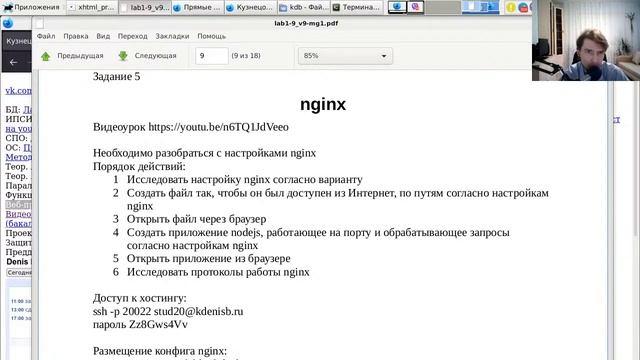
Task: Switch to xhtml_pr... taskbar window
Action: pyautogui.click(x=91, y=7)
